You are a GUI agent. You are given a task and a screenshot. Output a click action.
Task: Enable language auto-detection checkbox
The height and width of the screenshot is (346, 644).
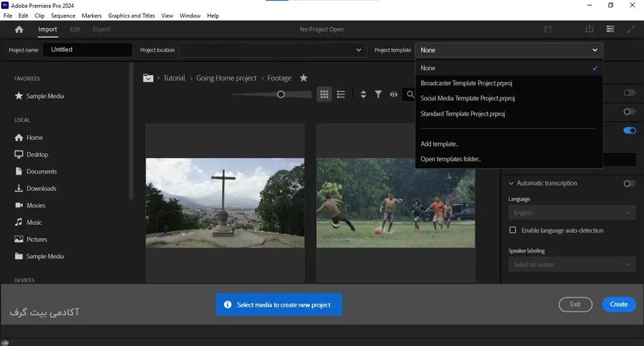[513, 230]
